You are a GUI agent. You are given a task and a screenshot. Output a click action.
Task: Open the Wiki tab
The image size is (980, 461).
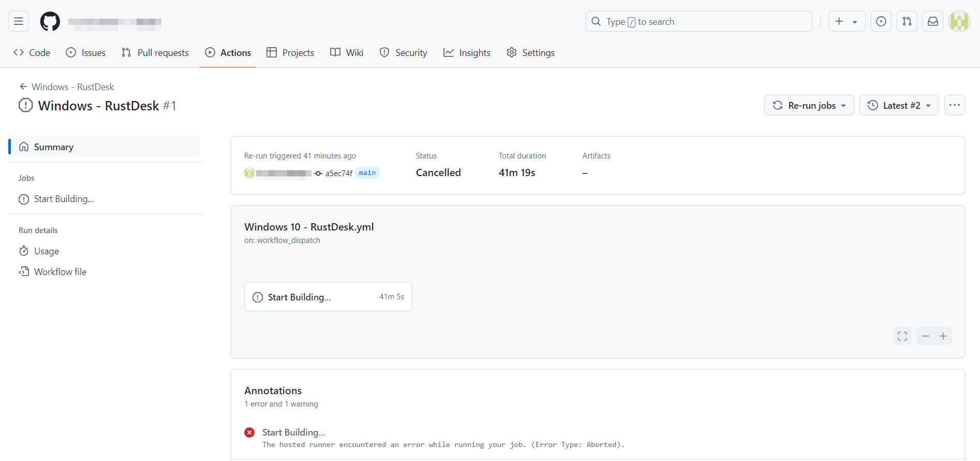coord(347,52)
